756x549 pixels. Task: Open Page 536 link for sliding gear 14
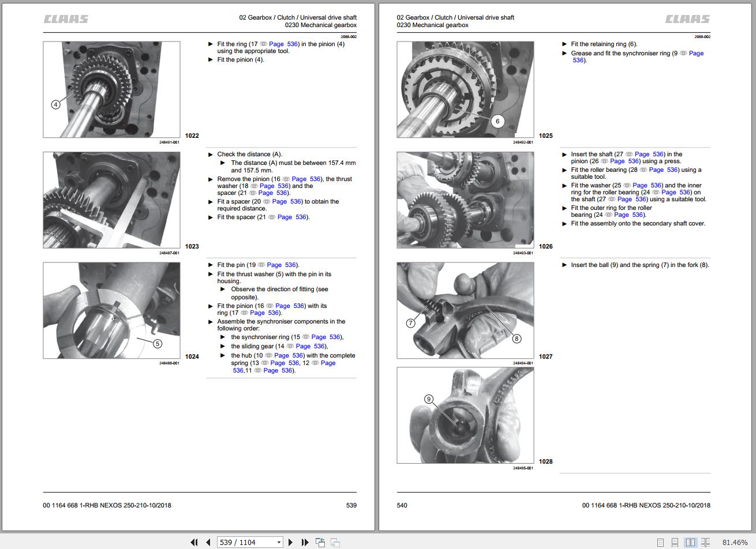(310, 346)
